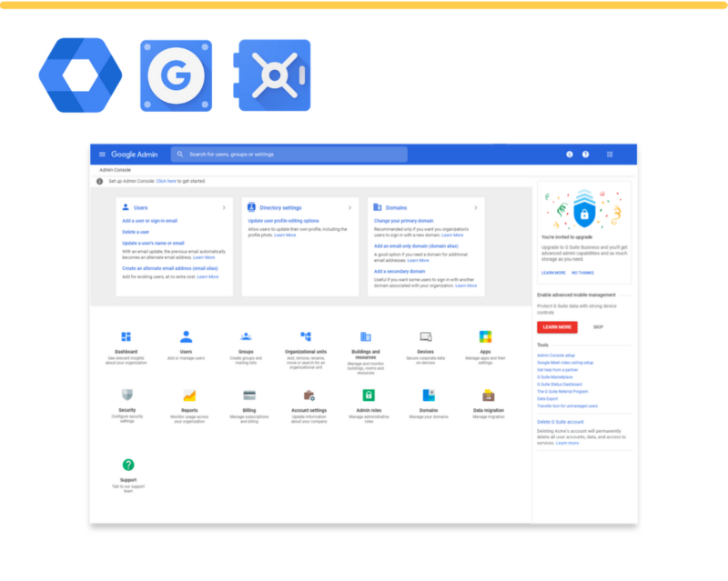Click 'Learn more' under Delete G Suite account
This screenshot has width=728, height=581.
[567, 443]
